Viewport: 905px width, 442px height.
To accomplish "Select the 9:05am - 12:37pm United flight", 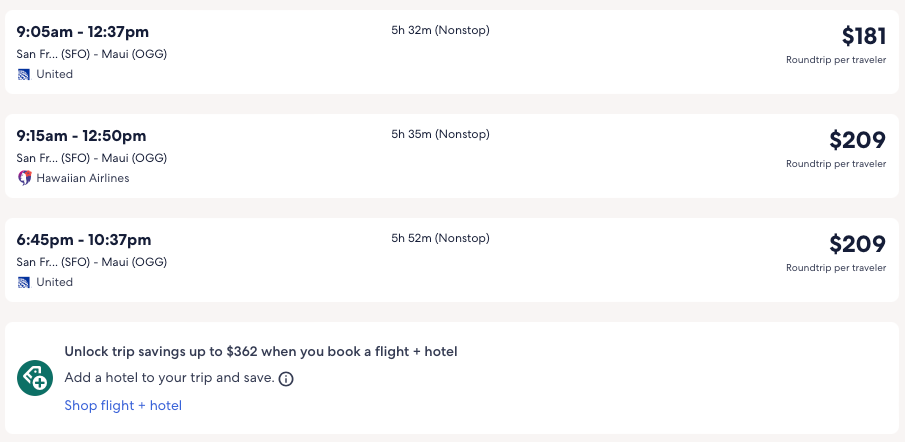I will coord(82,31).
